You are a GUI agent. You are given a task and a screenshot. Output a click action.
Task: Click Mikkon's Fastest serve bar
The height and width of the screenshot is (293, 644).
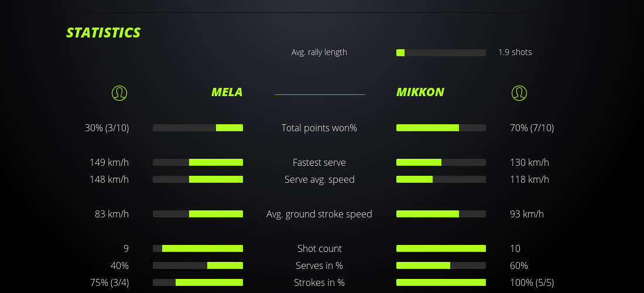[441, 162]
